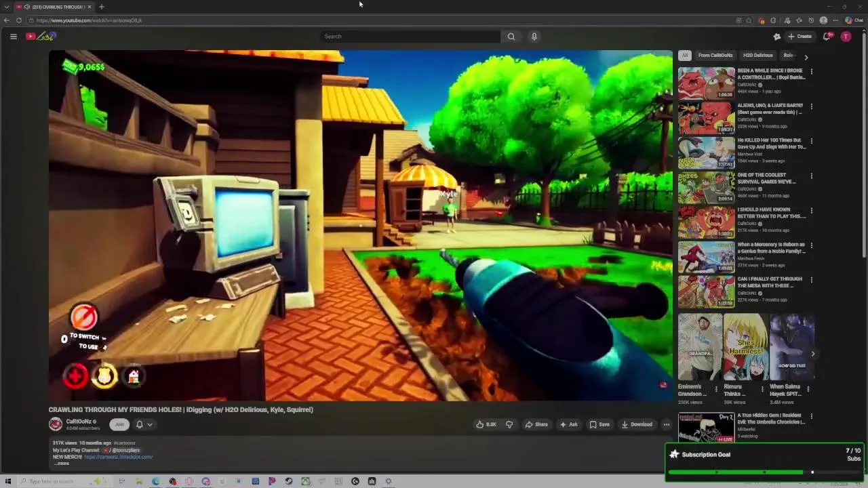Open I SHOULD HAVE KNOWN BETTER video
The height and width of the screenshot is (488, 868).
pyautogui.click(x=706, y=222)
